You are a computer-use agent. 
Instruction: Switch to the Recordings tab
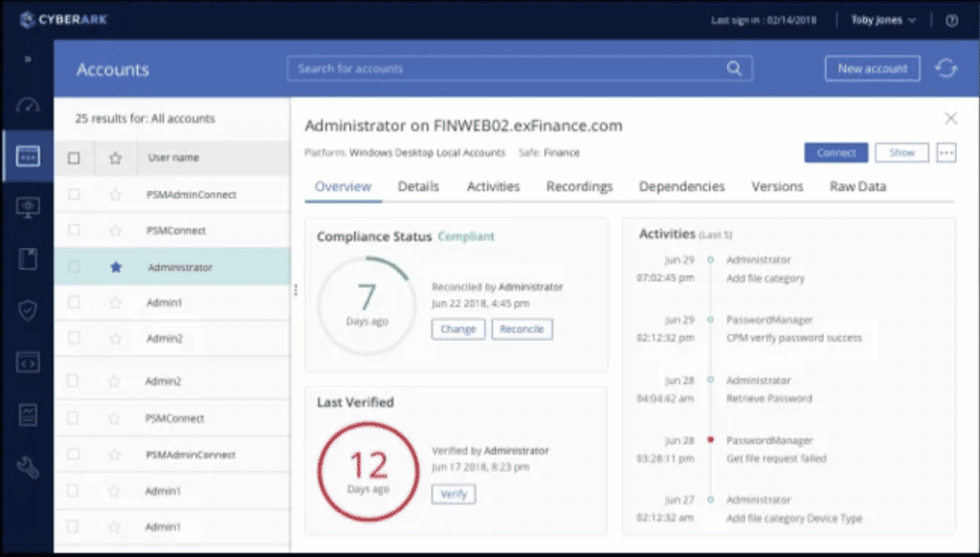pos(579,187)
